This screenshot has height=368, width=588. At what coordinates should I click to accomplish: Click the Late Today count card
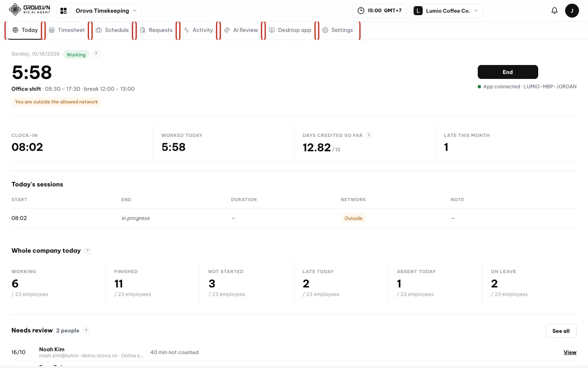pyautogui.click(x=341, y=283)
